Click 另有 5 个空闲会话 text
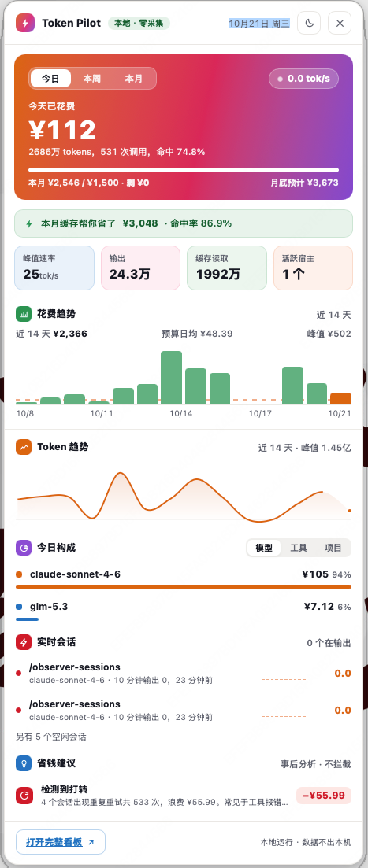This screenshot has height=868, width=368. 51,737
